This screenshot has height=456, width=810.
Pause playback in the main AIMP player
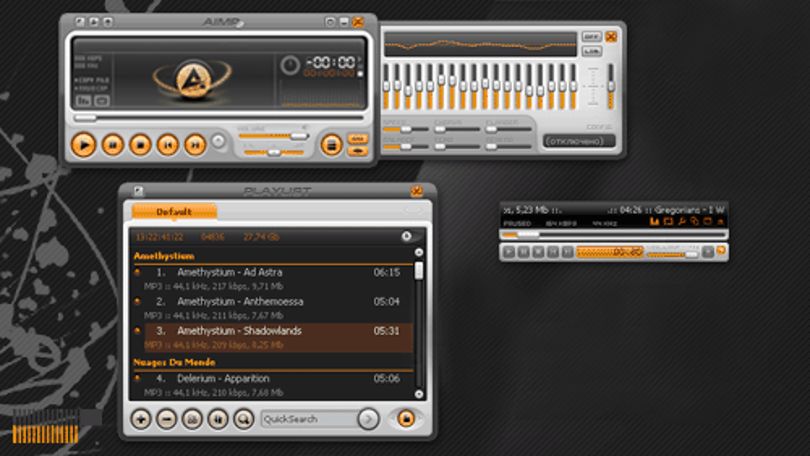(x=113, y=145)
